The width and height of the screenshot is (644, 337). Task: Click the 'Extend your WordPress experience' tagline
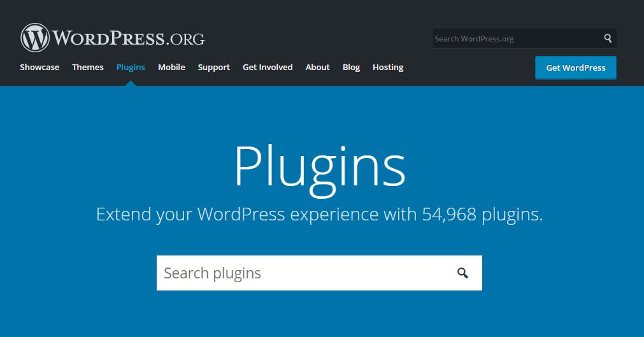[320, 215]
